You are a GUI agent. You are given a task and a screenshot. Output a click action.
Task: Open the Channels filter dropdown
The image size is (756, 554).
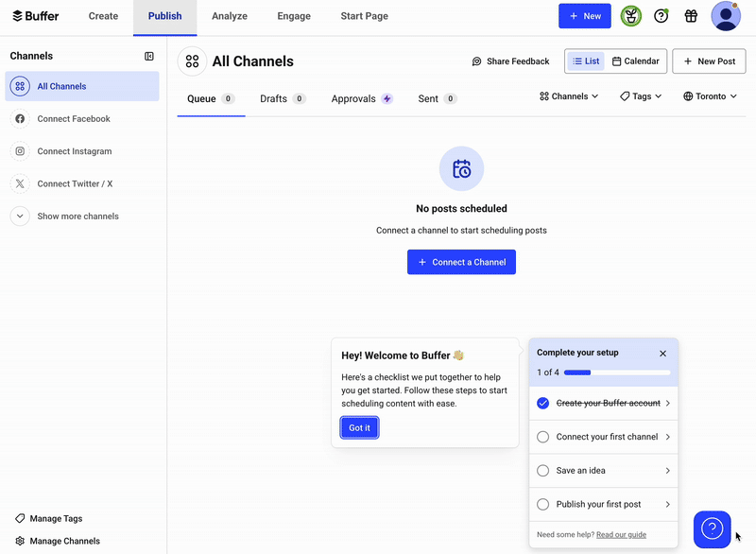(569, 96)
